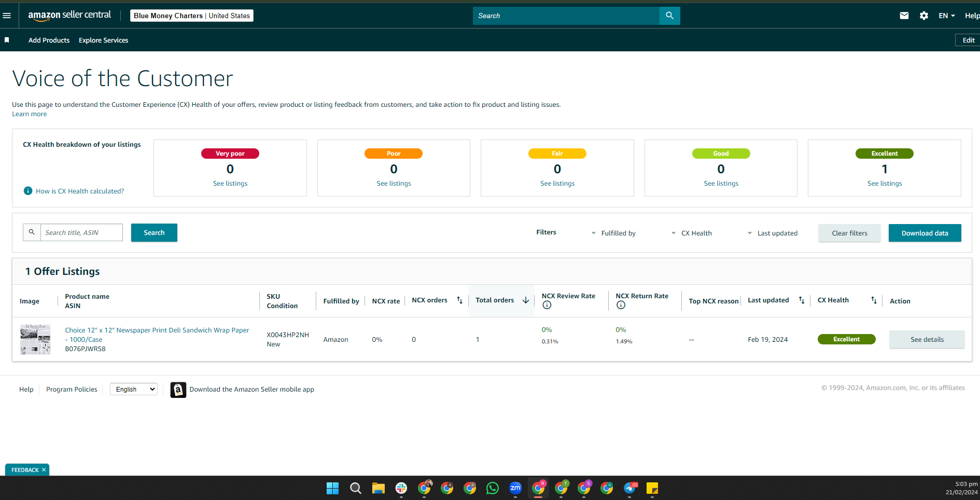
Task: Sort by CX Health arrows
Action: (x=874, y=300)
